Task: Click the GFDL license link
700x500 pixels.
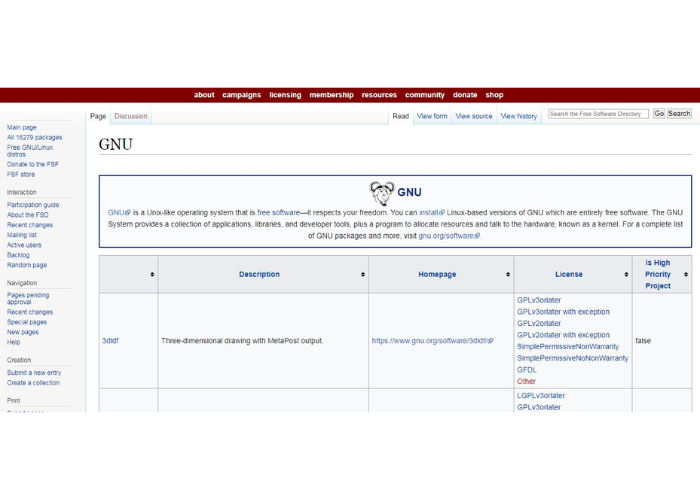Action: coord(527,370)
